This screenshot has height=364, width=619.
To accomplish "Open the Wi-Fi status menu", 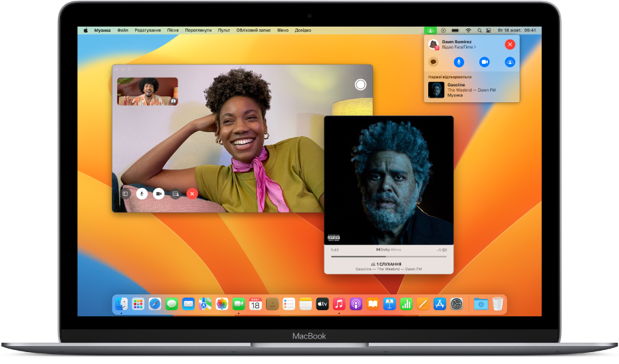I will (468, 31).
